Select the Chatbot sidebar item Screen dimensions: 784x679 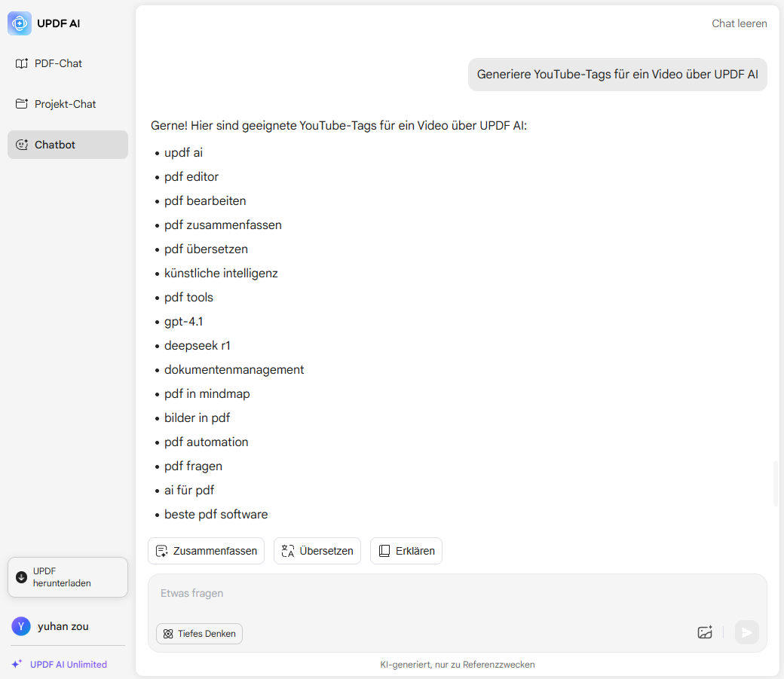[x=68, y=145]
